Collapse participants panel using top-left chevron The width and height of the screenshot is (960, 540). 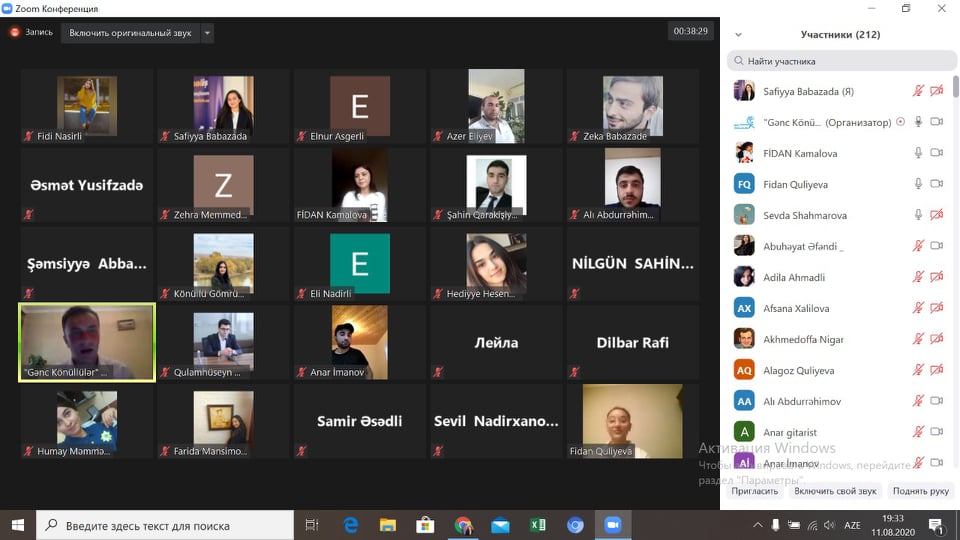pyautogui.click(x=737, y=34)
